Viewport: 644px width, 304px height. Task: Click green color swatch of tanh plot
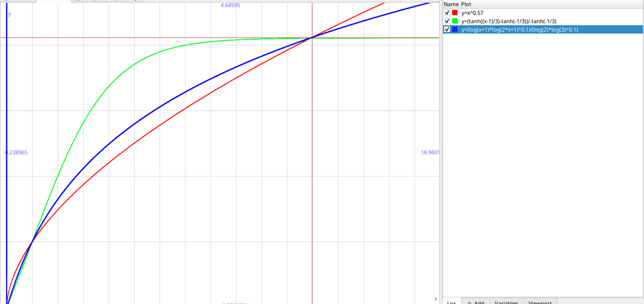pos(455,21)
